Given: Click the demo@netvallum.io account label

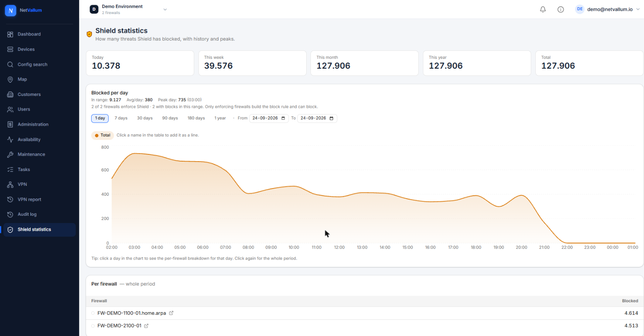Looking at the screenshot, I should 610,9.
